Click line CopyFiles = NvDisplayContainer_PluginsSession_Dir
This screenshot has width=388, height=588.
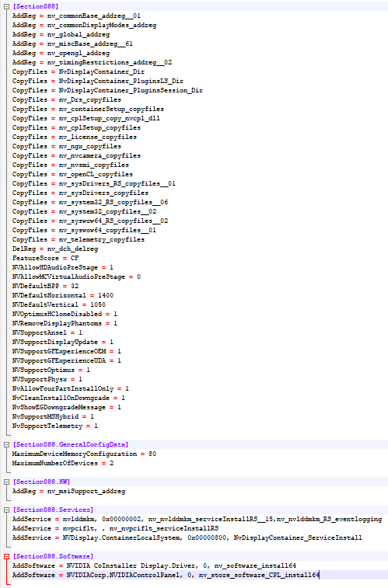coord(108,90)
